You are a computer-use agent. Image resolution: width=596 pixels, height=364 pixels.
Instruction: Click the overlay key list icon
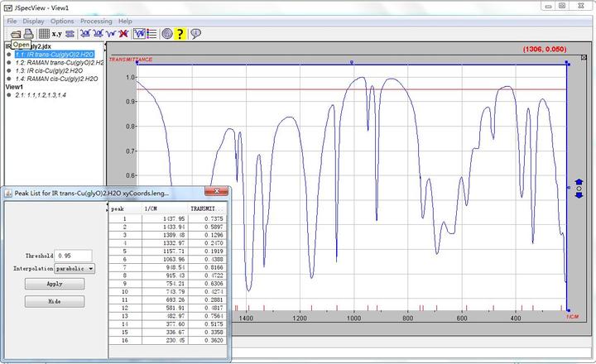151,34
